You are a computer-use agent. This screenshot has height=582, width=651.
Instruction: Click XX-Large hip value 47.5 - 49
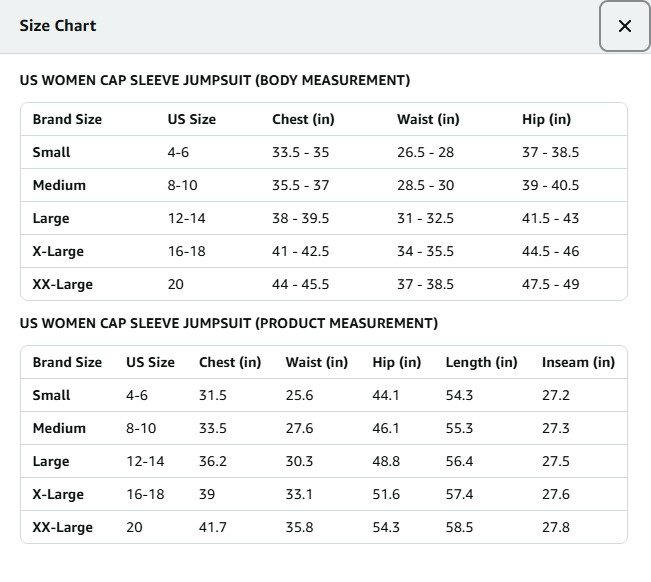[550, 284]
